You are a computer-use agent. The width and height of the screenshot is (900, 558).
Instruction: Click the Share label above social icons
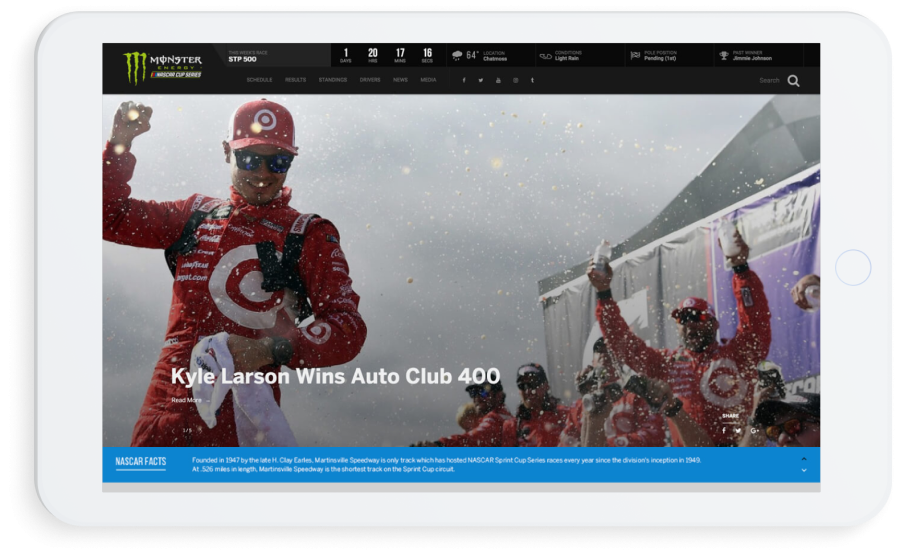pyautogui.click(x=731, y=416)
